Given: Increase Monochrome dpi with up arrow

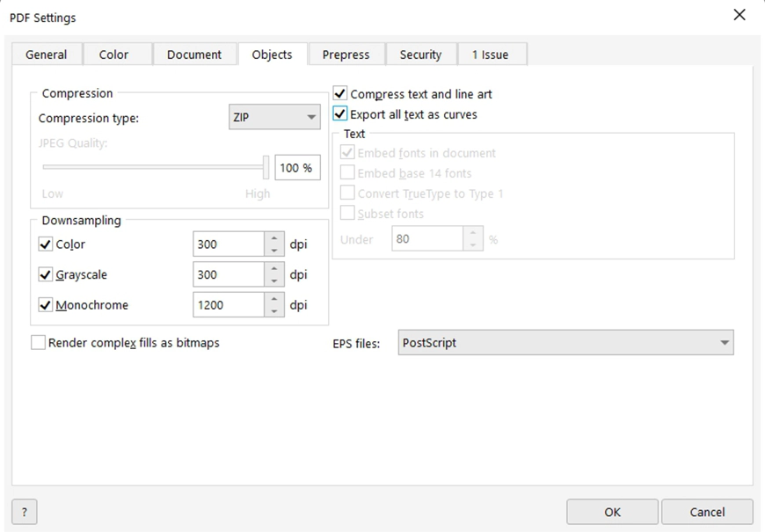Looking at the screenshot, I should tap(274, 299).
